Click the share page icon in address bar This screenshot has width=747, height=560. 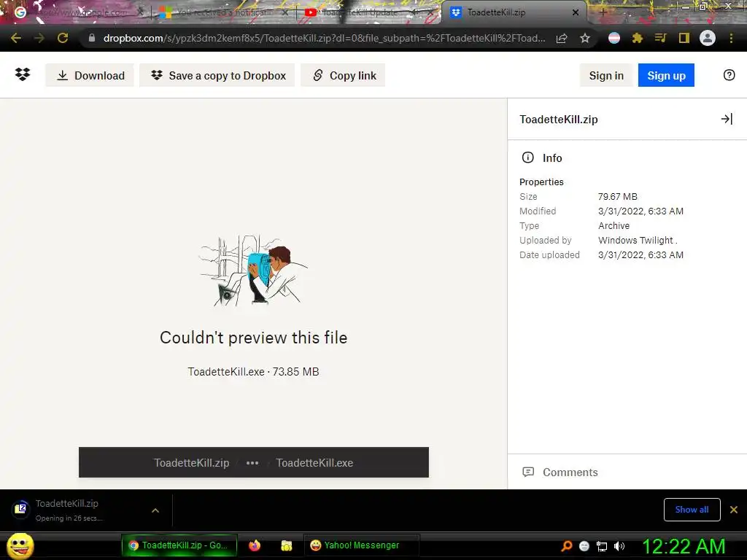pos(562,38)
